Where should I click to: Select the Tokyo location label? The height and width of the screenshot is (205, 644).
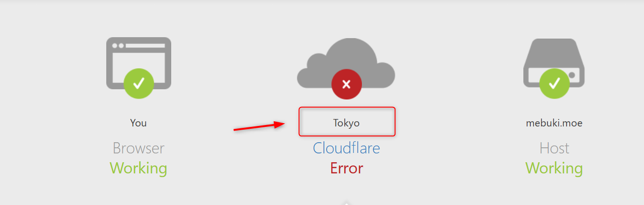coord(346,123)
